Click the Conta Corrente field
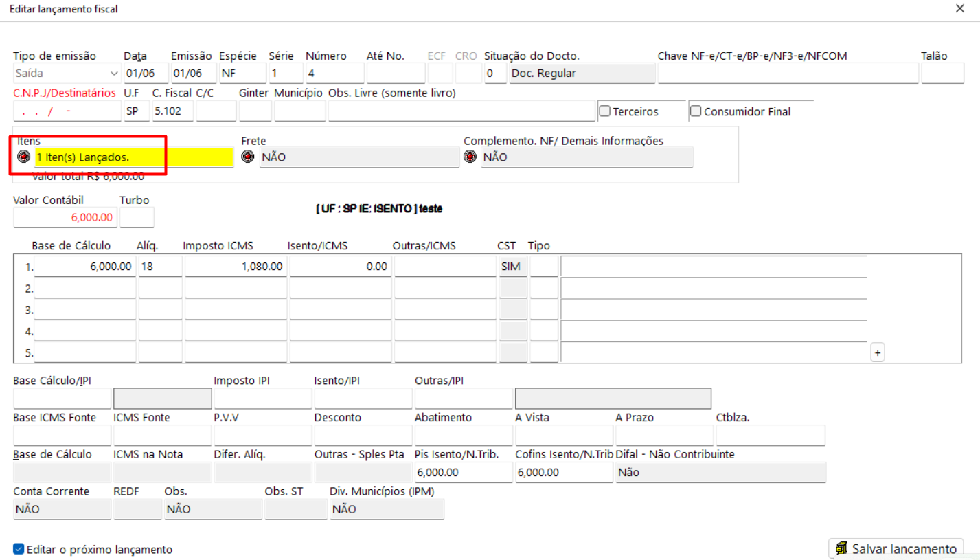The width and height of the screenshot is (980, 560). tap(62, 509)
